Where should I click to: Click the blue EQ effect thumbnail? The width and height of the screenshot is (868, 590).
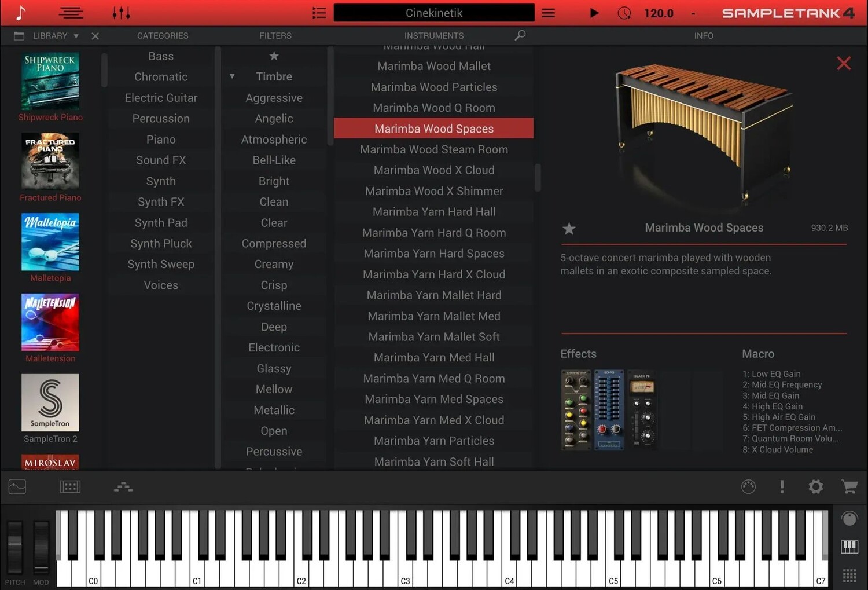point(609,410)
